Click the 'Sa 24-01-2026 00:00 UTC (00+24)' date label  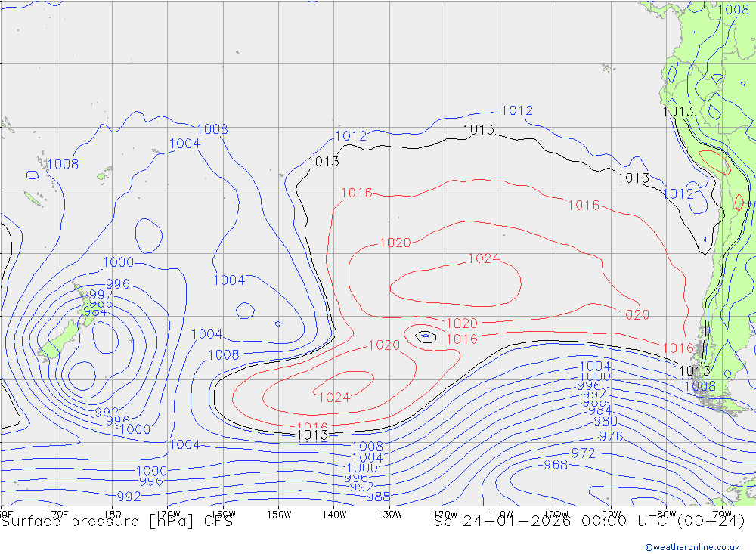(x=589, y=522)
